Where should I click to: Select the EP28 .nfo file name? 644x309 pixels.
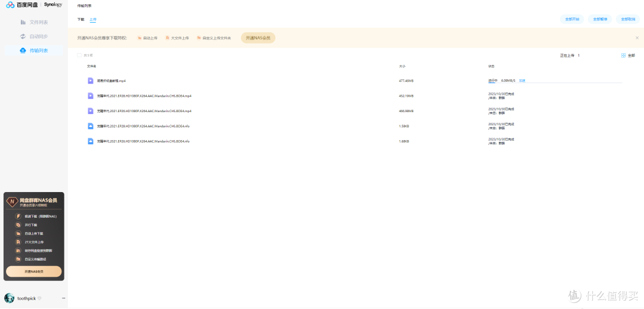click(x=143, y=126)
